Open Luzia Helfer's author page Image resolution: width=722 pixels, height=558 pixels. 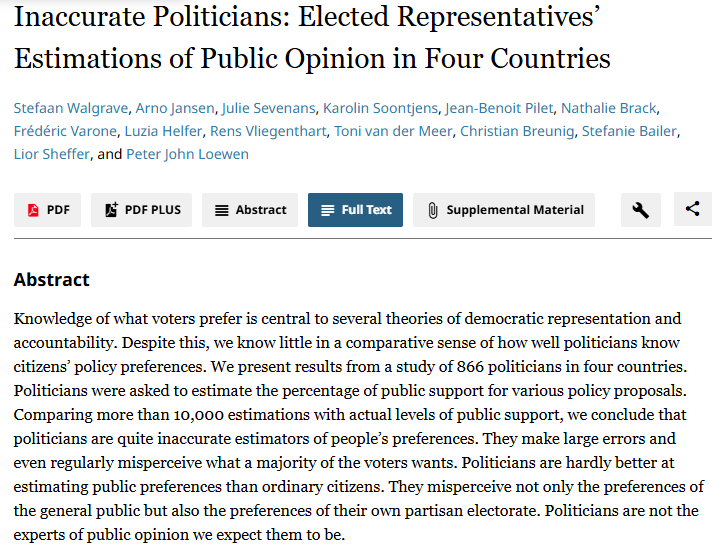(158, 131)
